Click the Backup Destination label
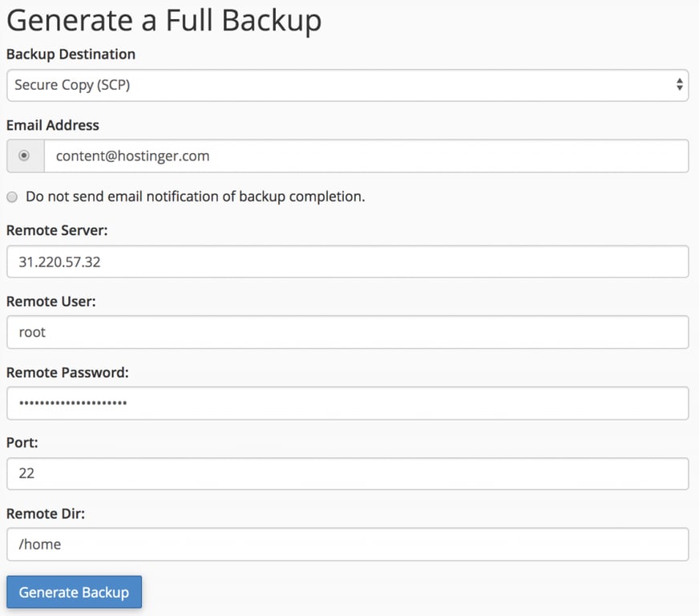The height and width of the screenshot is (616, 699). 70,55
